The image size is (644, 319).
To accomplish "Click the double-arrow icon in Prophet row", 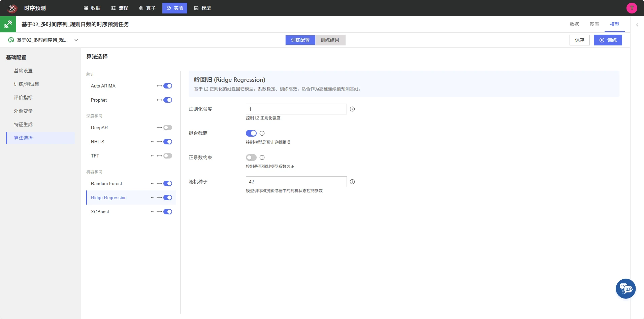I will (x=159, y=100).
